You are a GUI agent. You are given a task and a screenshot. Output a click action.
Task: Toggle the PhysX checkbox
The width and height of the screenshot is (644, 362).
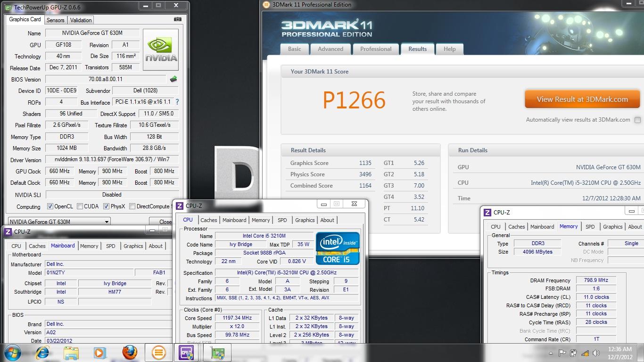tap(106, 206)
